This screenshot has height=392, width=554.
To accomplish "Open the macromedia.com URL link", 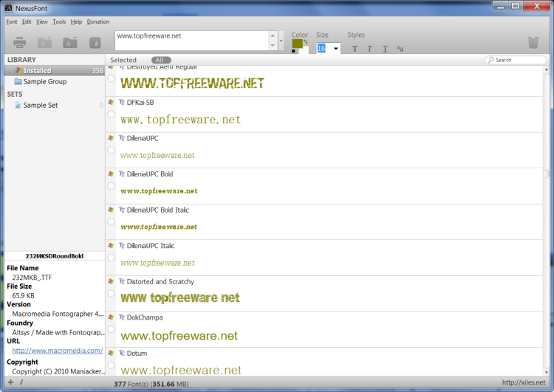I will [x=58, y=351].
